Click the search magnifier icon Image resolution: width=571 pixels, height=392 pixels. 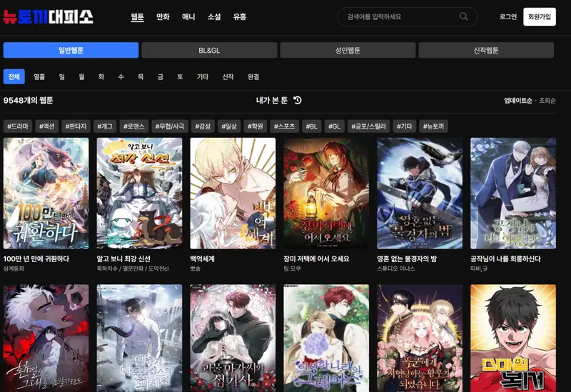[x=463, y=16]
